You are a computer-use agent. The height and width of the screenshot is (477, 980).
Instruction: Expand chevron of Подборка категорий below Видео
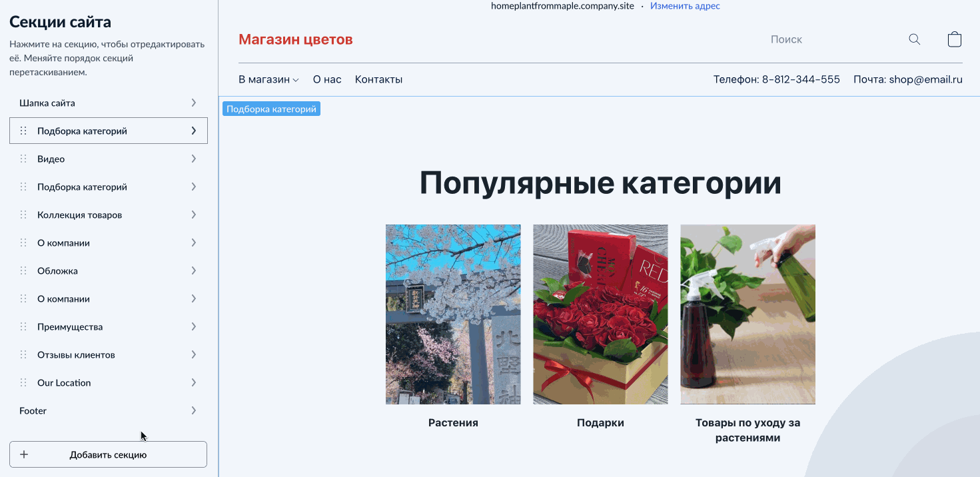tap(194, 187)
